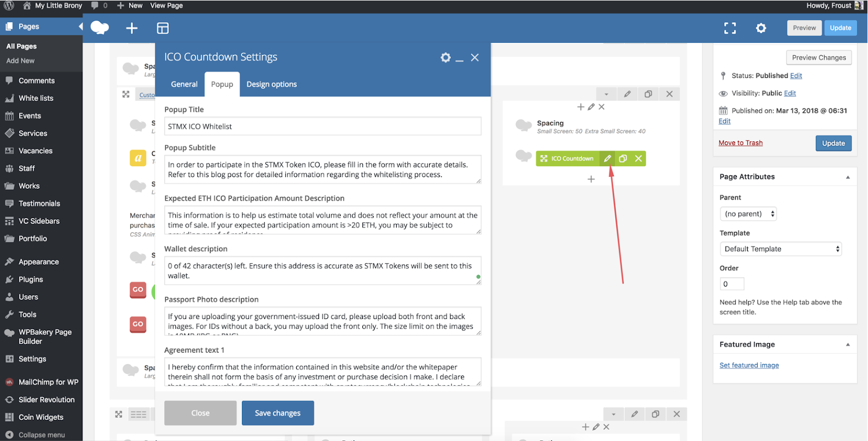
Task: Click the Add Element plus icon in top bar
Action: tap(132, 28)
